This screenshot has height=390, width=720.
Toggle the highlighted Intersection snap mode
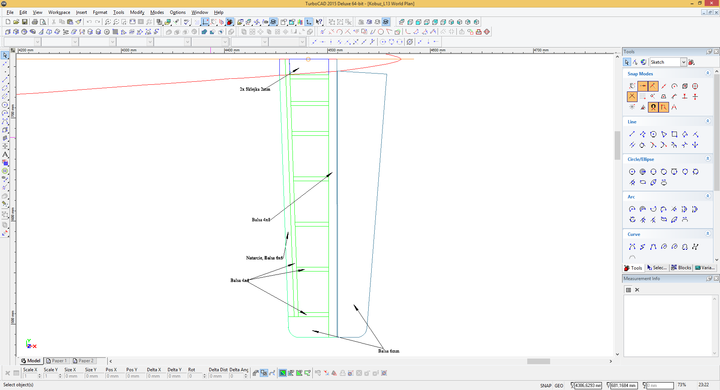632,96
